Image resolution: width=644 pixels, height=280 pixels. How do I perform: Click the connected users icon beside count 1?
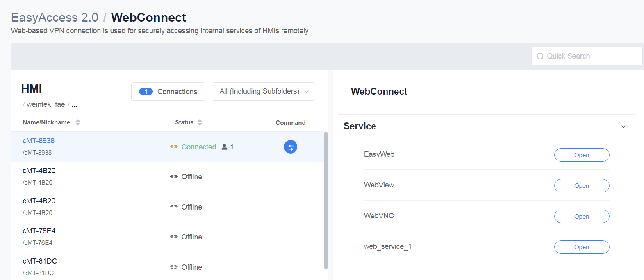(224, 147)
